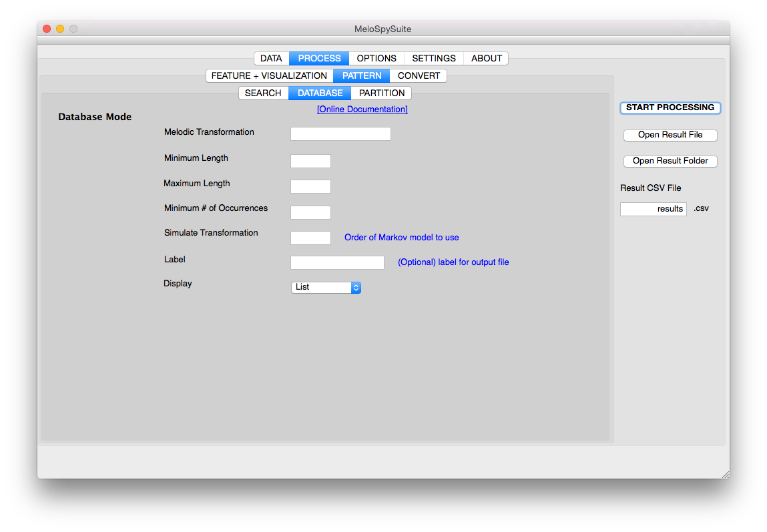Focus the Melodic Transformation input field
This screenshot has width=767, height=532.
(x=340, y=134)
